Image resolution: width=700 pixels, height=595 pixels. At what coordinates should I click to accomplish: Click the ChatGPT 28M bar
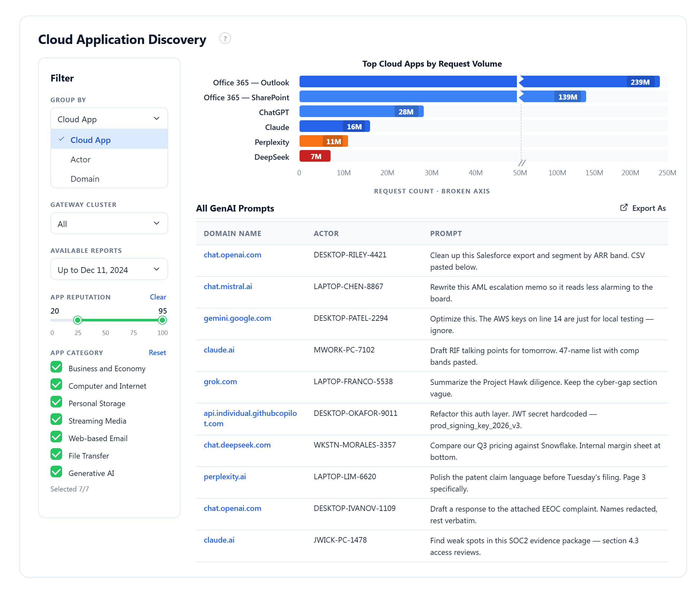(361, 111)
